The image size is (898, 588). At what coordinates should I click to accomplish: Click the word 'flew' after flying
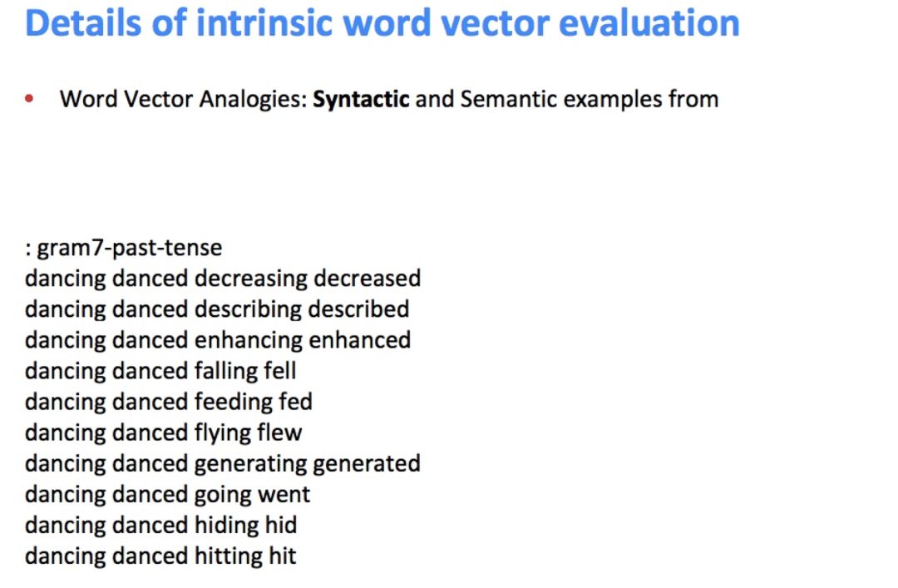point(279,432)
